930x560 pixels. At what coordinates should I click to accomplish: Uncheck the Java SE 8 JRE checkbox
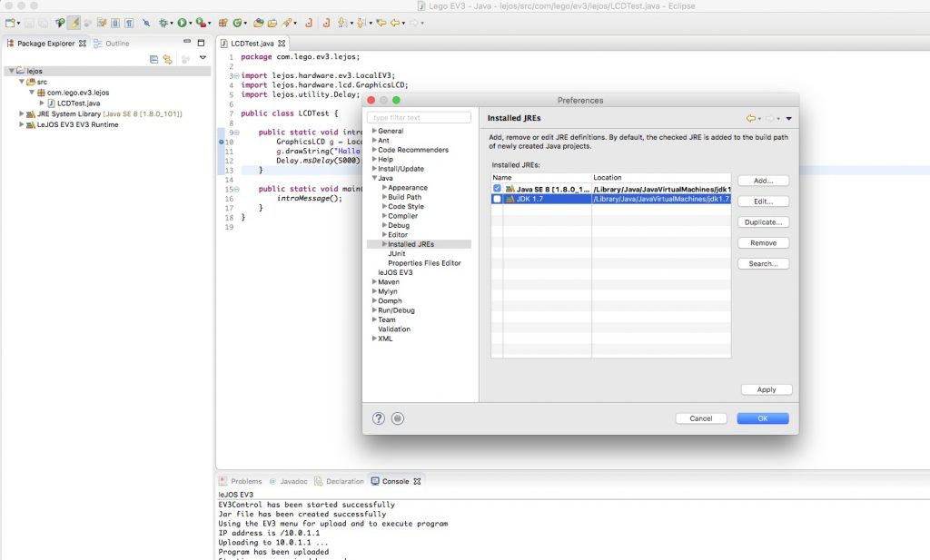click(497, 189)
